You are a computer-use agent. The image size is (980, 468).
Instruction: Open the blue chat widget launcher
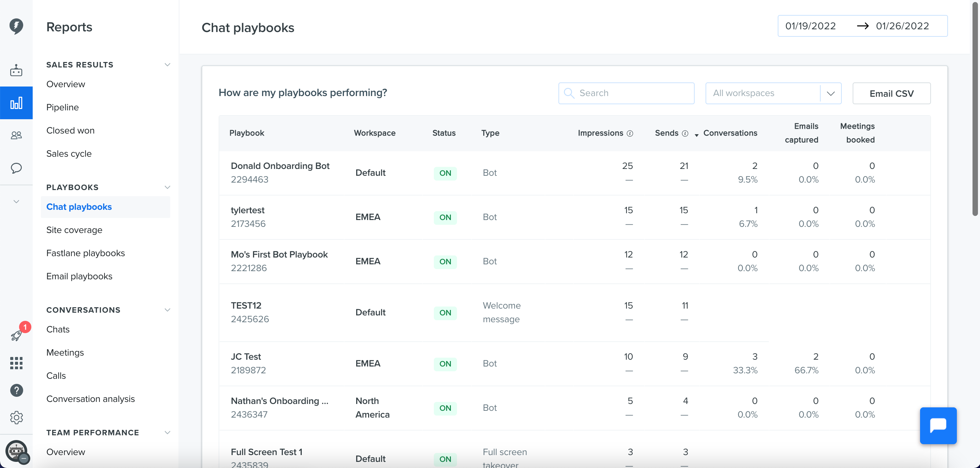(938, 426)
